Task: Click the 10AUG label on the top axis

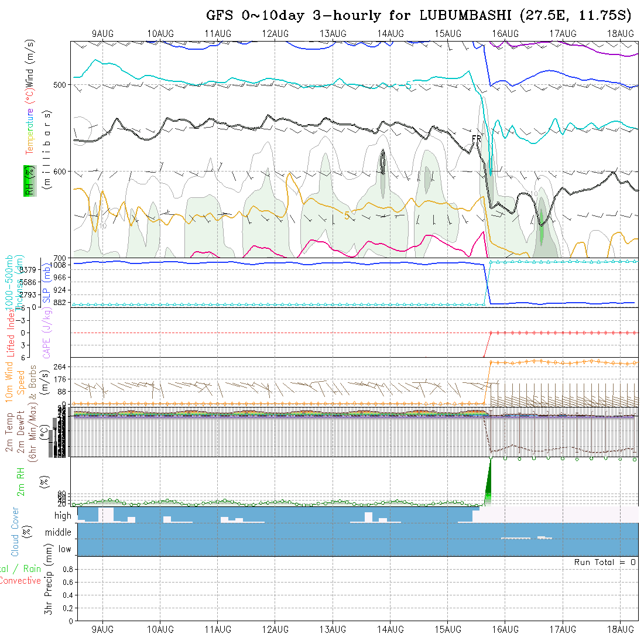Action: click(x=160, y=34)
